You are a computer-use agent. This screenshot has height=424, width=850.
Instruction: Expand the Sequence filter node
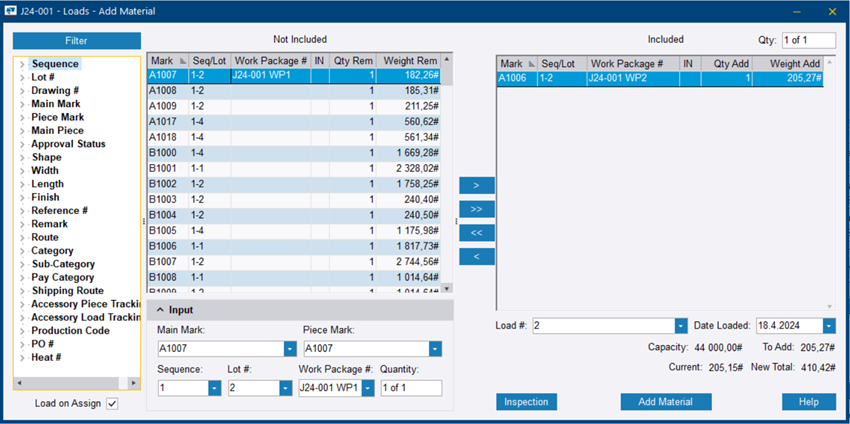point(22,64)
